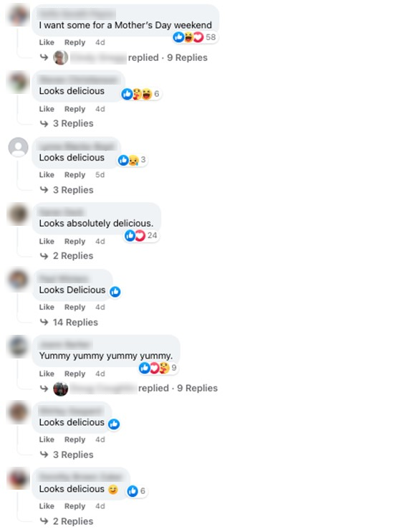Expand 14 Replies thread
Viewport: 419px width, 532px height.
tap(75, 323)
